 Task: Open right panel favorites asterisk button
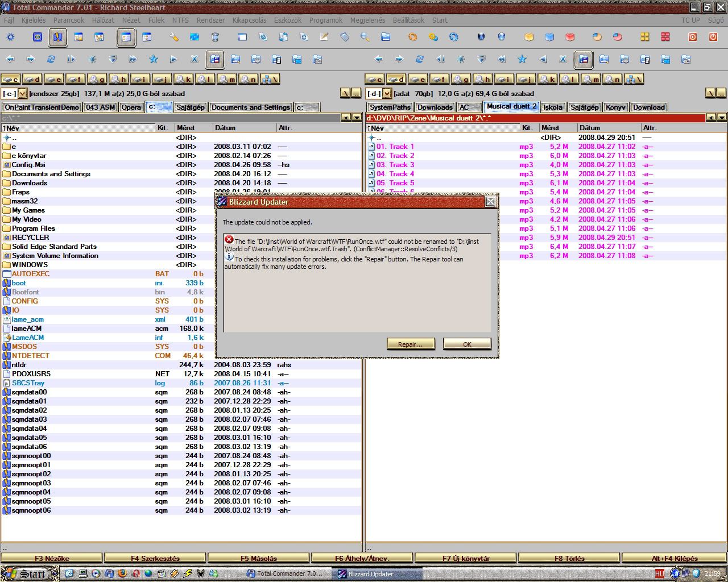pyautogui.click(x=711, y=118)
